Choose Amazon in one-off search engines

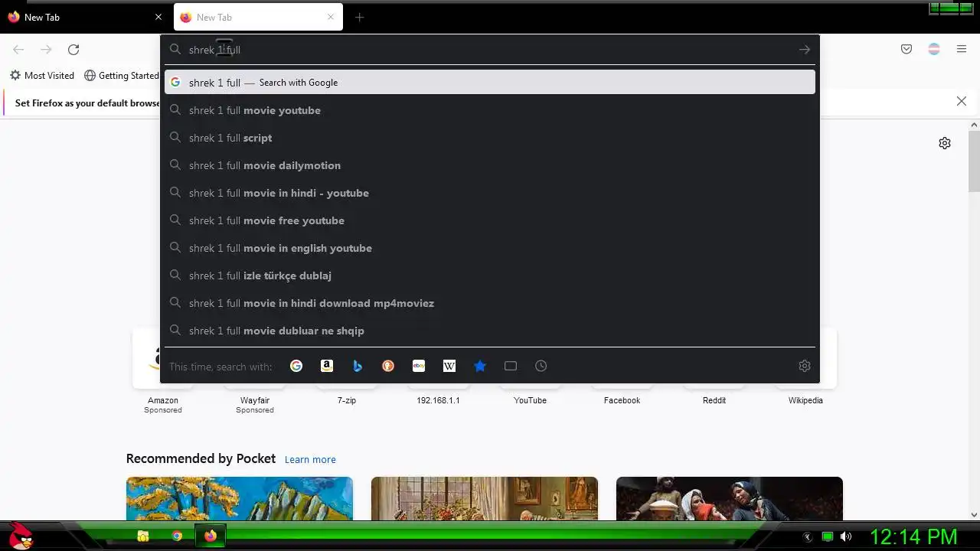tap(327, 366)
